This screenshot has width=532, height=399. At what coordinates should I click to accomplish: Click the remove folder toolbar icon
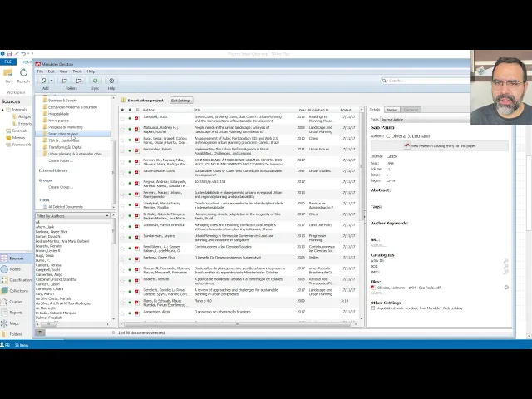pos(79,81)
